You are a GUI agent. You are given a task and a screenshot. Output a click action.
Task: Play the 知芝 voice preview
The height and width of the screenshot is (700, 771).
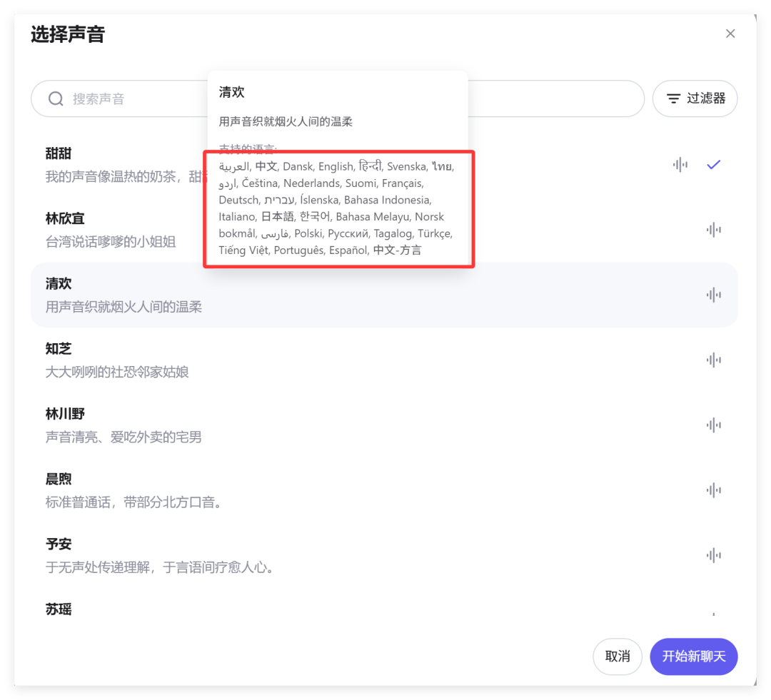tap(713, 360)
